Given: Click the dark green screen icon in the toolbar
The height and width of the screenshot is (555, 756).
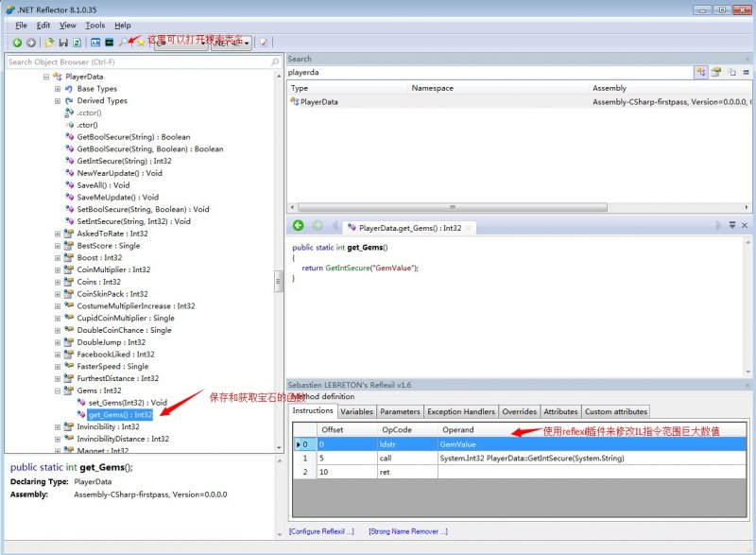Looking at the screenshot, I should coord(110,43).
